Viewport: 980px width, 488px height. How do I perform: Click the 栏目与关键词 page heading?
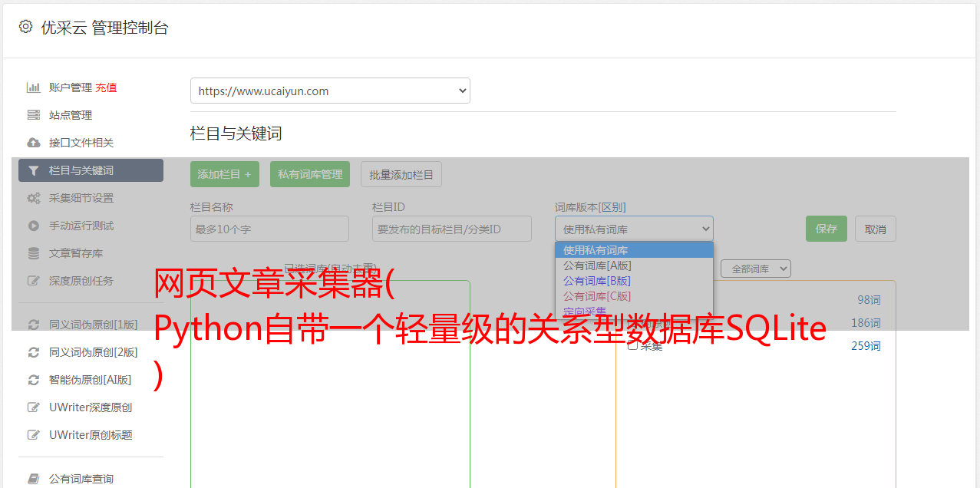(x=236, y=134)
